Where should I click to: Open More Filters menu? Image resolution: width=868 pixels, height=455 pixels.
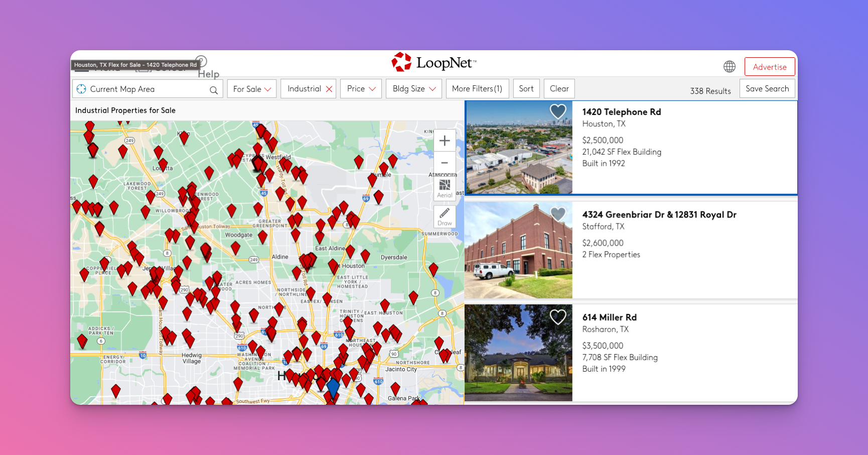tap(477, 89)
